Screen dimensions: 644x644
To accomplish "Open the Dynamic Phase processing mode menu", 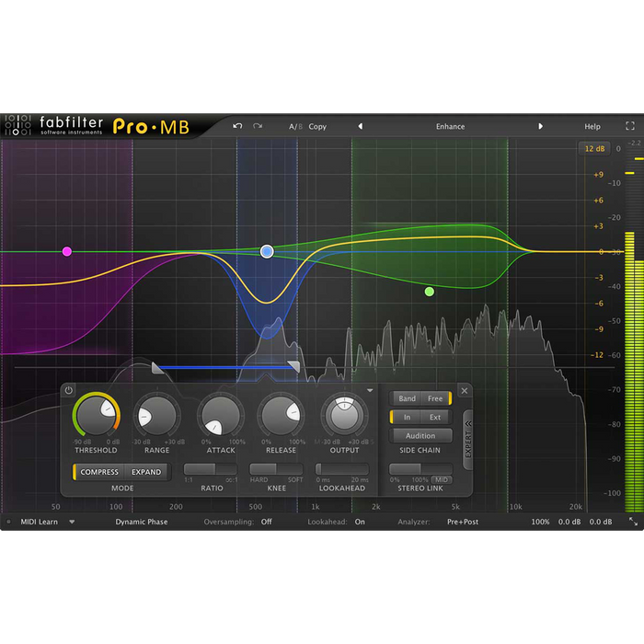I will coord(142,522).
